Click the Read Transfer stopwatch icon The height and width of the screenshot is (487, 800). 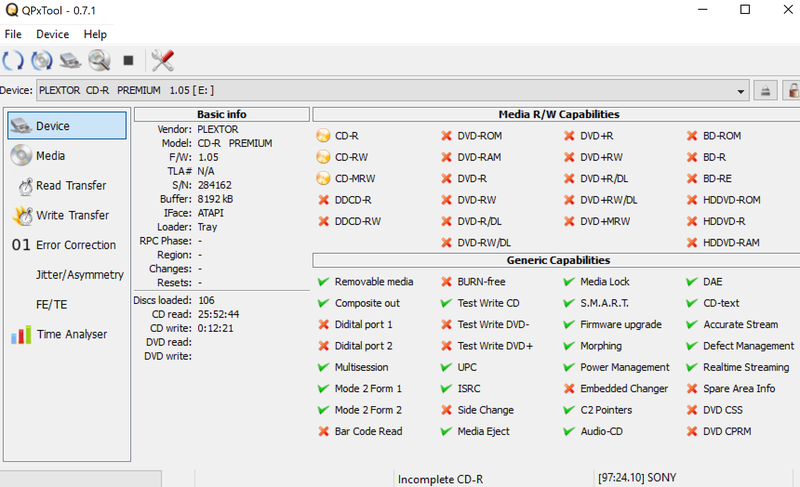pyautogui.click(x=26, y=187)
